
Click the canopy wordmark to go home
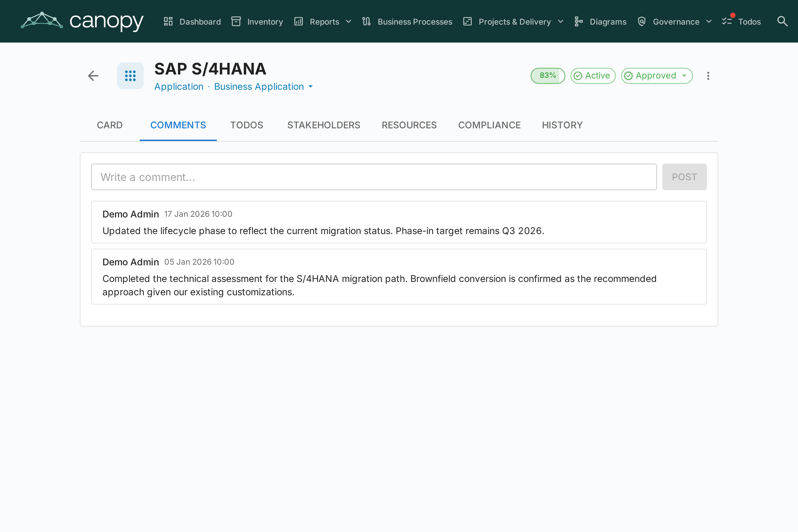pyautogui.click(x=106, y=22)
